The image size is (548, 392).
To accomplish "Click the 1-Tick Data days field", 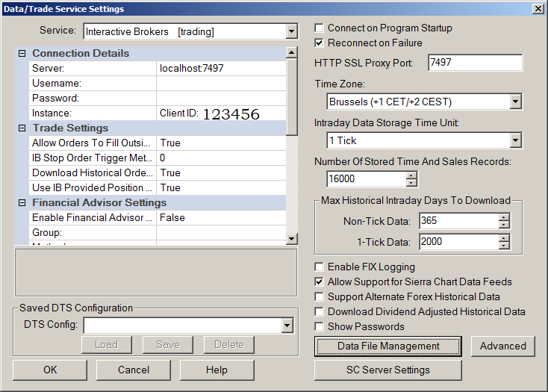I will pos(459,242).
